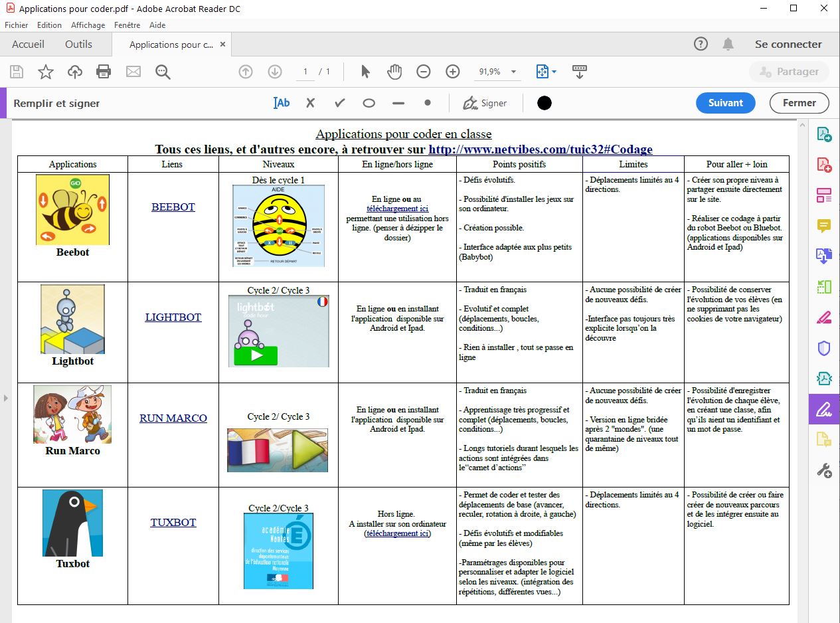Click the vertical scrollbar of the document
The width and height of the screenshot is (840, 623).
[x=803, y=372]
